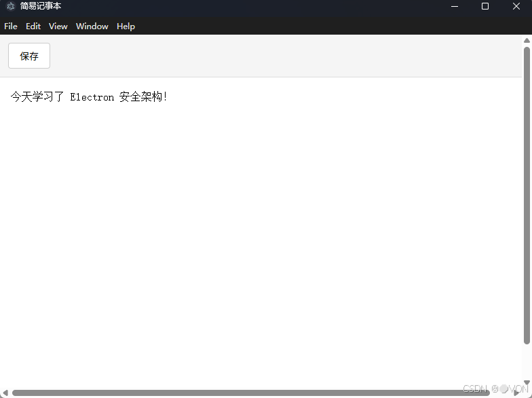Click the horizontal scrollbar left arrow
The image size is (532, 398).
point(5,393)
